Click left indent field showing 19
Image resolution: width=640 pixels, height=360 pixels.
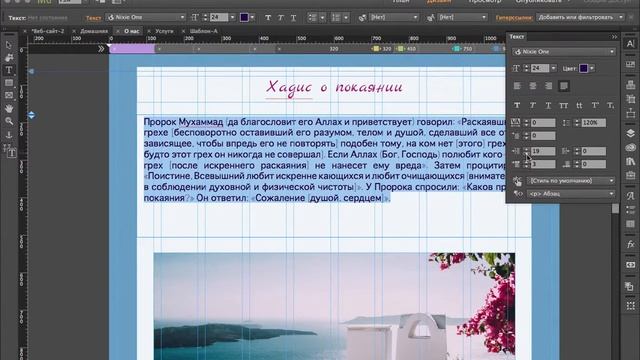[x=543, y=151]
